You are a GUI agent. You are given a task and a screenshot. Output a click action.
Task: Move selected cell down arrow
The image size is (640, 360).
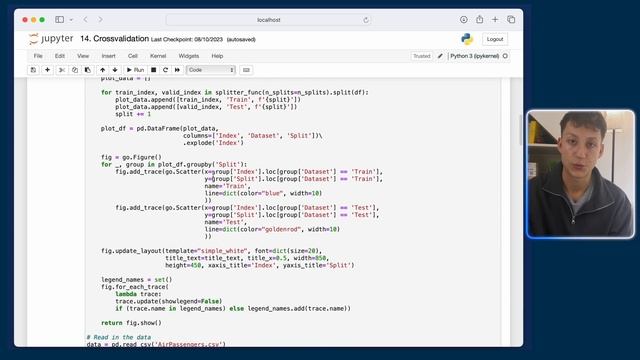pyautogui.click(x=115, y=70)
